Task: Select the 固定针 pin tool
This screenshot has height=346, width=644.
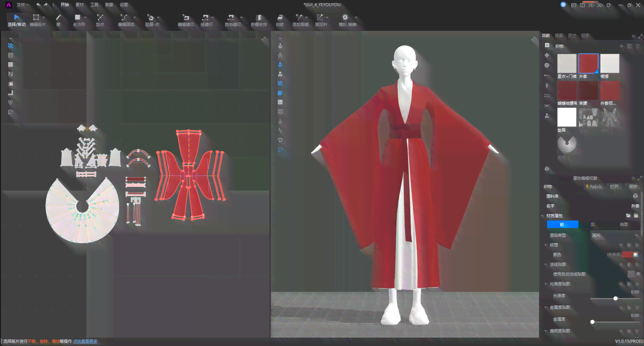Action: click(x=321, y=20)
